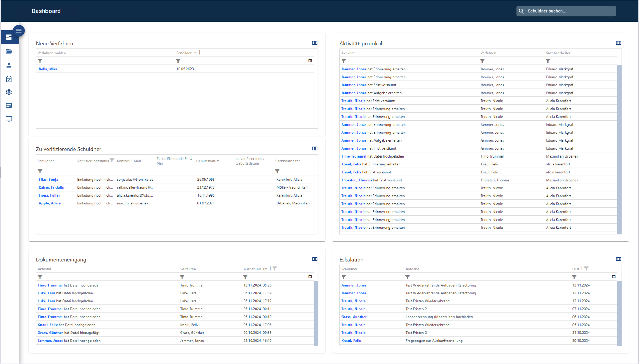This screenshot has width=639, height=364.
Task: Filter Eskalation by Aufgabe column
Action: (x=408, y=277)
